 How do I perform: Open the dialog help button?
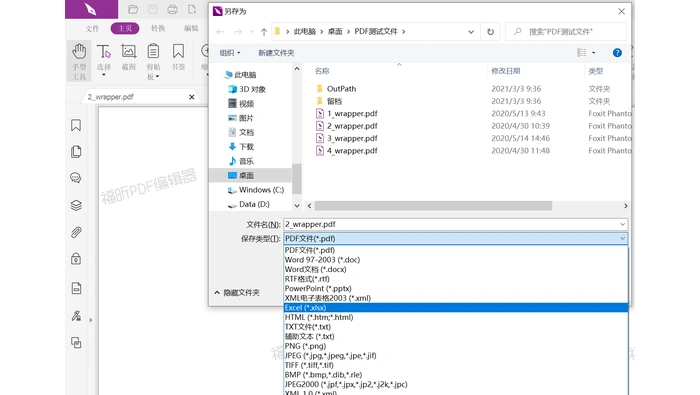click(x=617, y=53)
